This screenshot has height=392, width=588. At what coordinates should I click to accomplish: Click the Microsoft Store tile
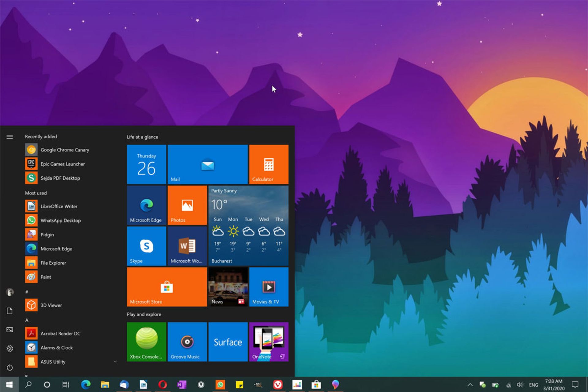click(167, 287)
